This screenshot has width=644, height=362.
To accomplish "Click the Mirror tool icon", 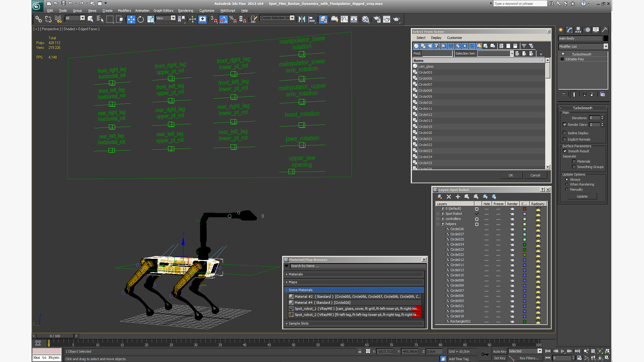I will 302,19.
